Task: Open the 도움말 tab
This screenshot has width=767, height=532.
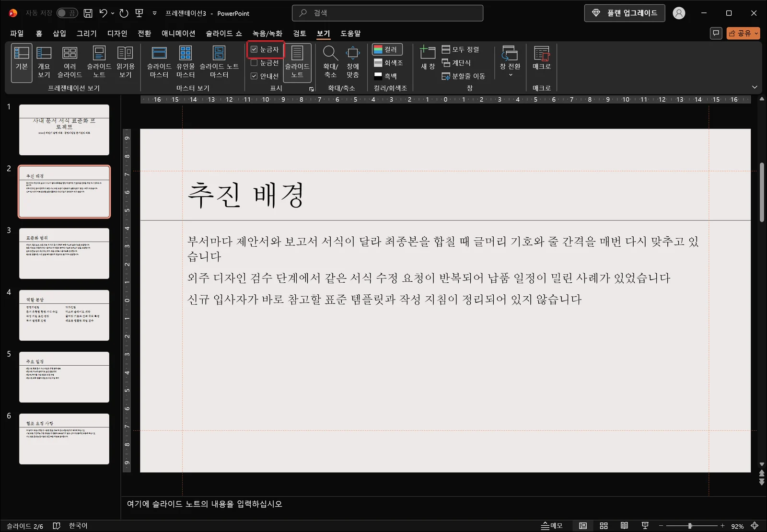Action: tap(350, 33)
